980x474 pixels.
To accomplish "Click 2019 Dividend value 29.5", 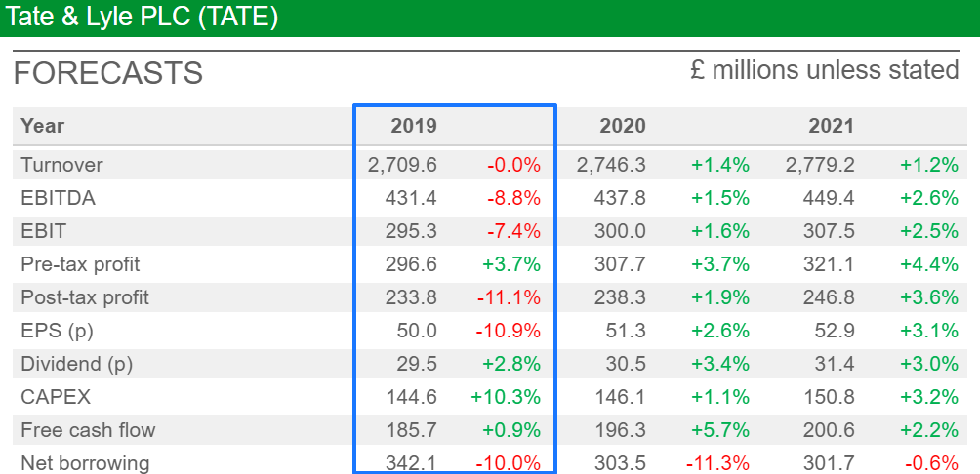I will click(417, 364).
